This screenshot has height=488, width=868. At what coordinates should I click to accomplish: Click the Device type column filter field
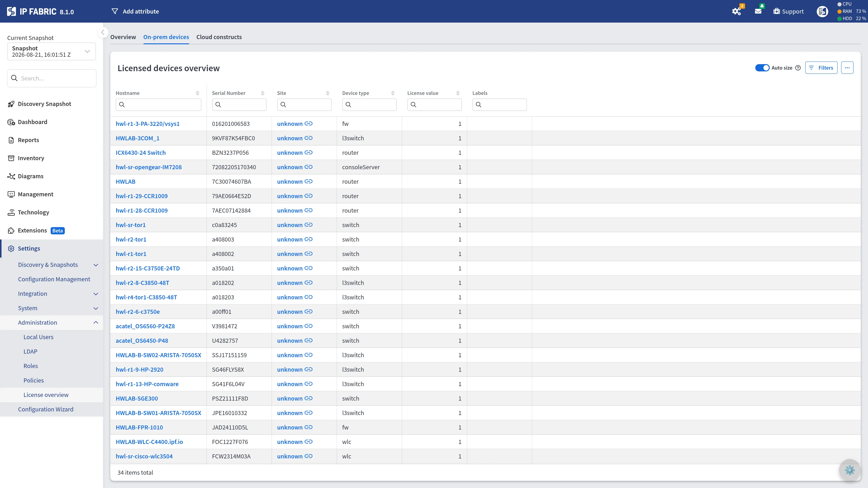[x=369, y=105]
